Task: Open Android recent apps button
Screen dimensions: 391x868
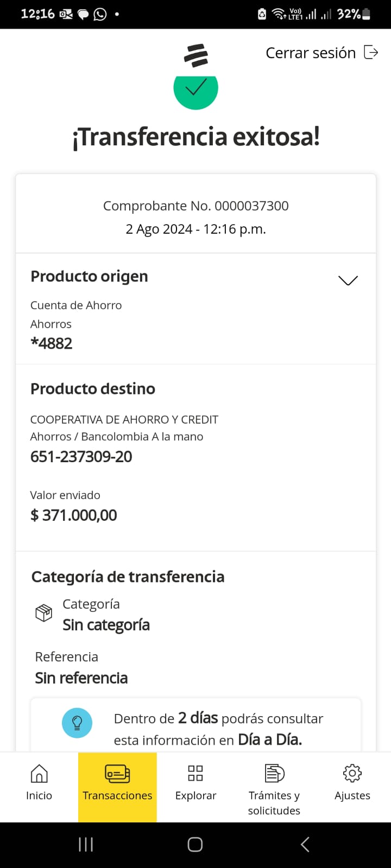Action: (86, 844)
